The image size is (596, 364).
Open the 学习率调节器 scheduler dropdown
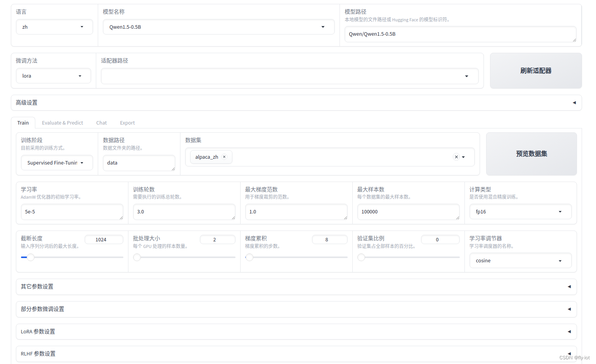tap(520, 260)
